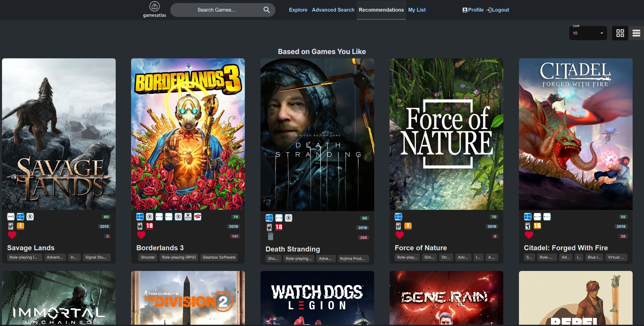Switch to grid view layout
Viewport: 644px width, 326px height.
620,33
